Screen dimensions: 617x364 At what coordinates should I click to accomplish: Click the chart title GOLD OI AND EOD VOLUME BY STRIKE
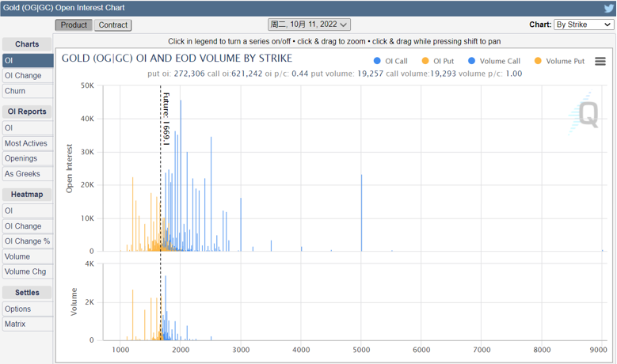pyautogui.click(x=177, y=59)
